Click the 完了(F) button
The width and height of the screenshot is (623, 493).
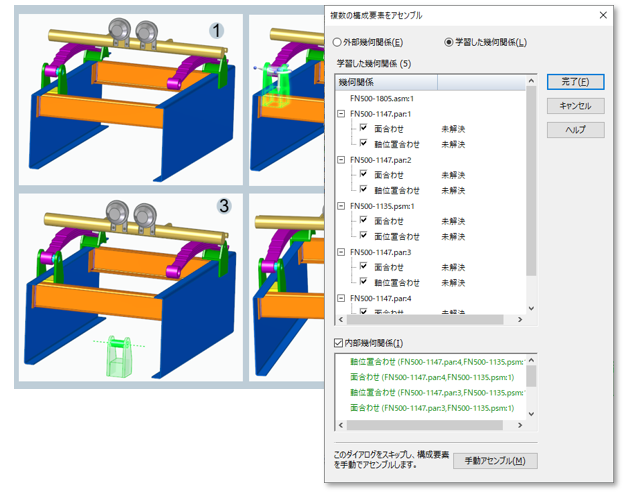575,82
